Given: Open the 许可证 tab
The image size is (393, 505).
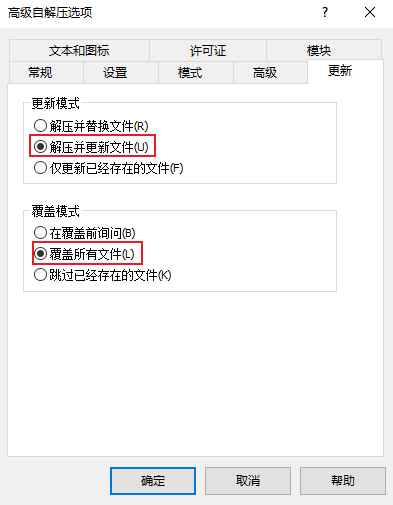Looking at the screenshot, I should (208, 51).
